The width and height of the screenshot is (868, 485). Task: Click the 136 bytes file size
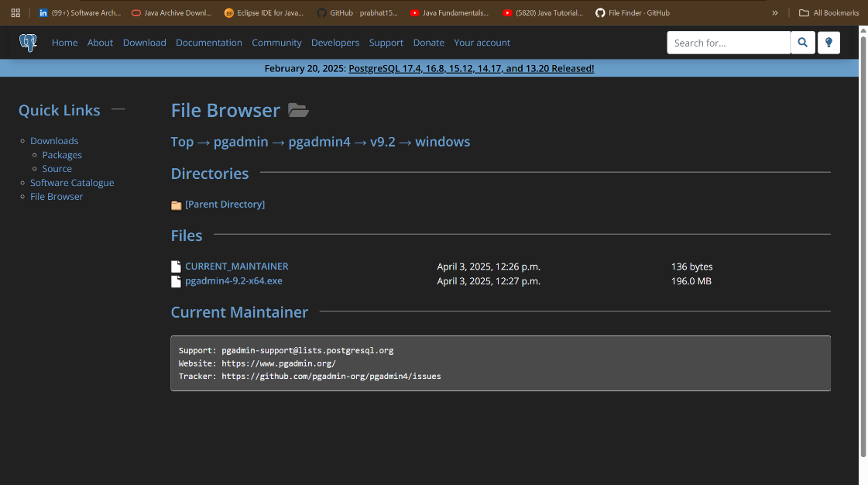(691, 267)
